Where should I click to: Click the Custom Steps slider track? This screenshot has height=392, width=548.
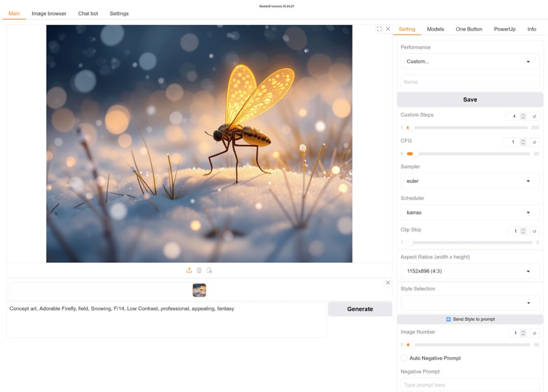[x=467, y=128]
